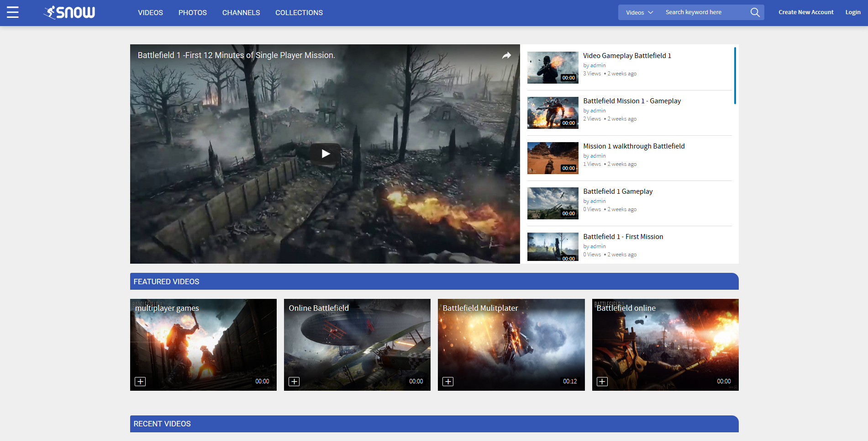Click thumbnail of Mission 1 walkthrough Battlefield
Image resolution: width=868 pixels, height=441 pixels.
[x=553, y=158]
